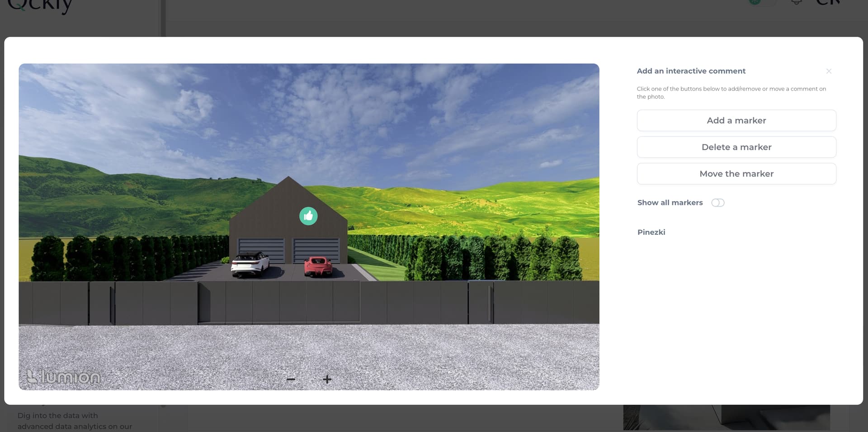The height and width of the screenshot is (432, 868).
Task: Zoom in the photo with the plus icon
Action: 327,379
